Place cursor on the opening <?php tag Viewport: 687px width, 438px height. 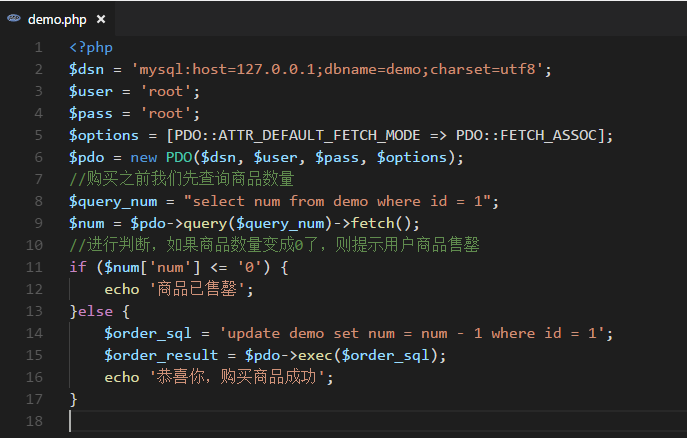(90, 47)
